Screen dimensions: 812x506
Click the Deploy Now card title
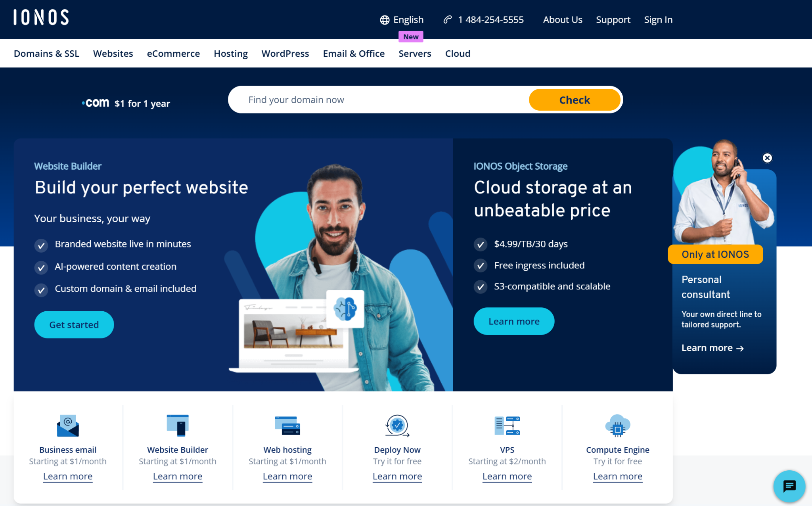(397, 450)
